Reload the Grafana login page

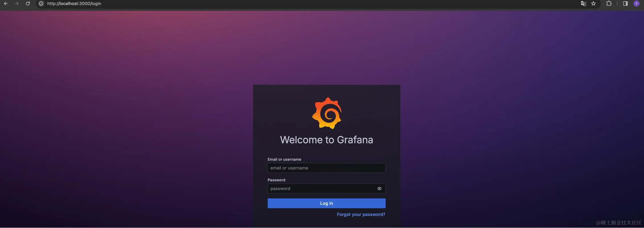[28, 4]
